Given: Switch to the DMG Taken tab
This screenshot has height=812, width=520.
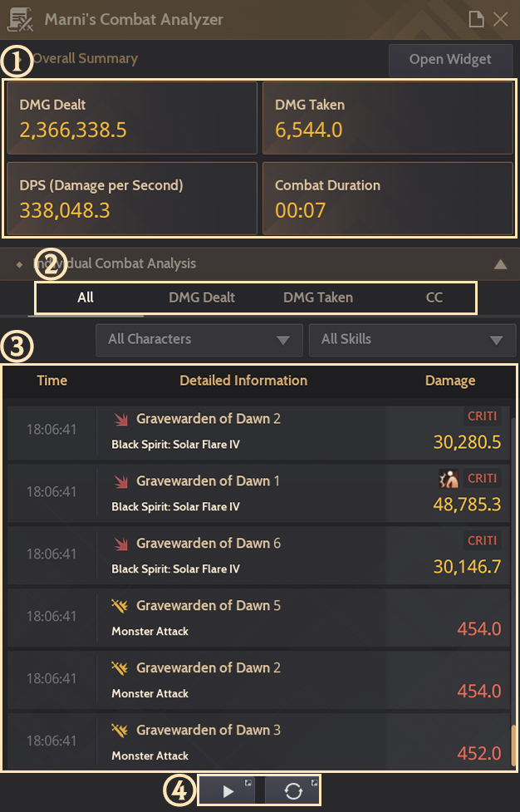Looking at the screenshot, I should [x=318, y=298].
